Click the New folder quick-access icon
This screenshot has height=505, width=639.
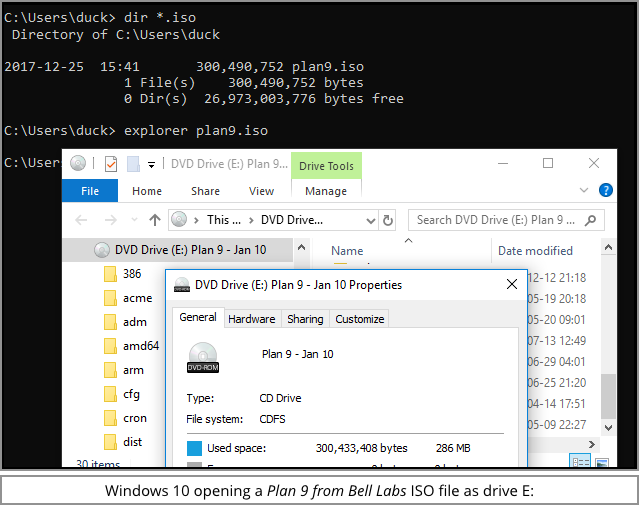point(133,164)
